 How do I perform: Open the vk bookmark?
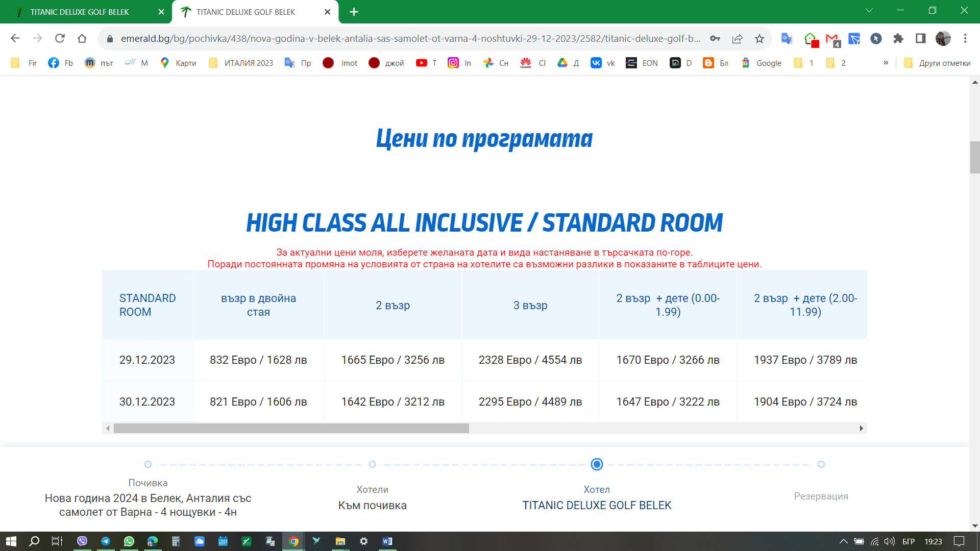coord(602,63)
